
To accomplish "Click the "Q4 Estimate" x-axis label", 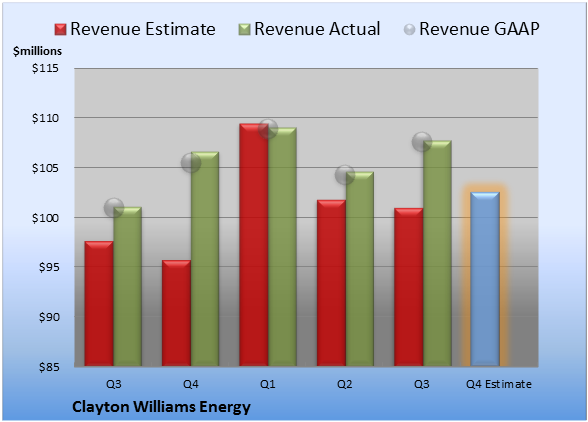I will (x=499, y=384).
